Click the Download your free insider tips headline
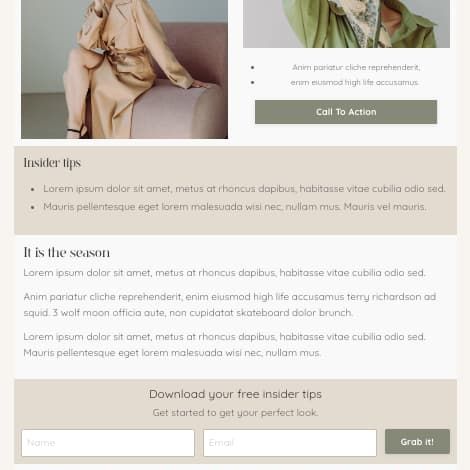 235,394
